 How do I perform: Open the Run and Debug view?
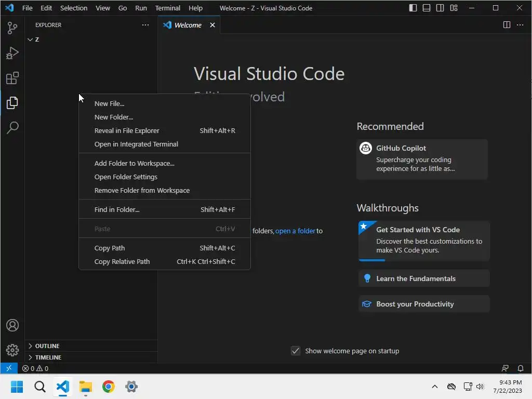[x=12, y=53]
